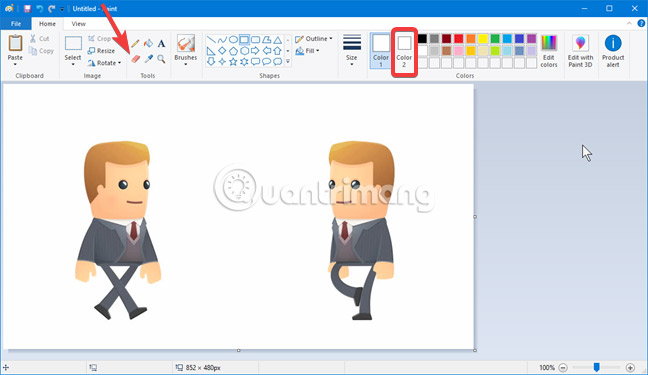Select the Text tool
Screen dimensions: 648x375
click(161, 43)
